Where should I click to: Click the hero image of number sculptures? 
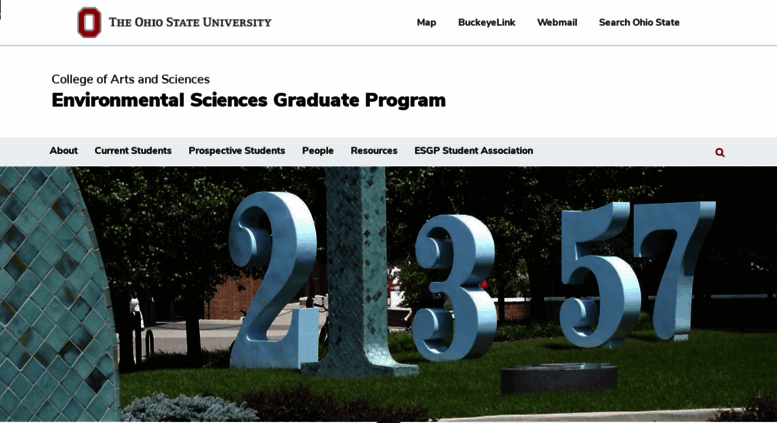[388, 294]
